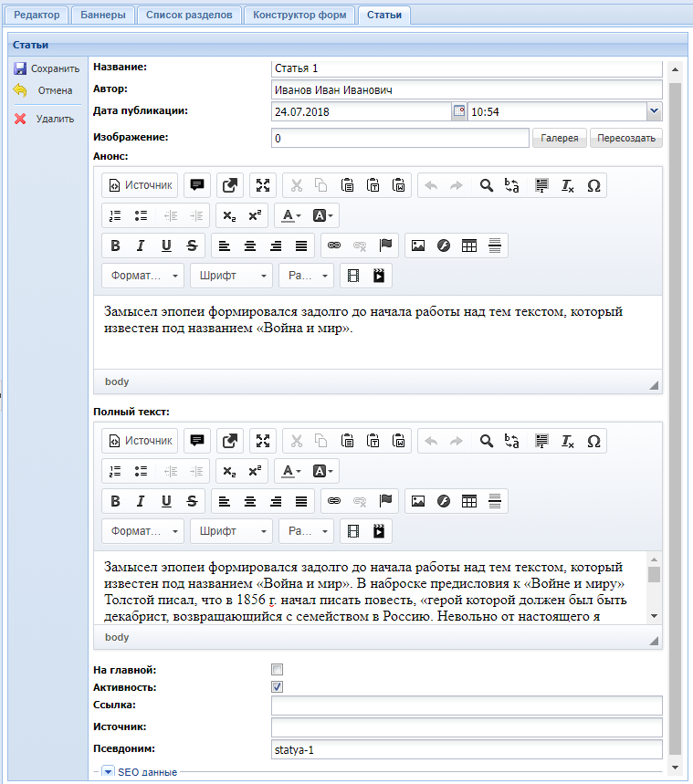Image resolution: width=693 pixels, height=784 pixels.
Task: Open background color dropdown in Анонс editor
Action: pos(322,215)
